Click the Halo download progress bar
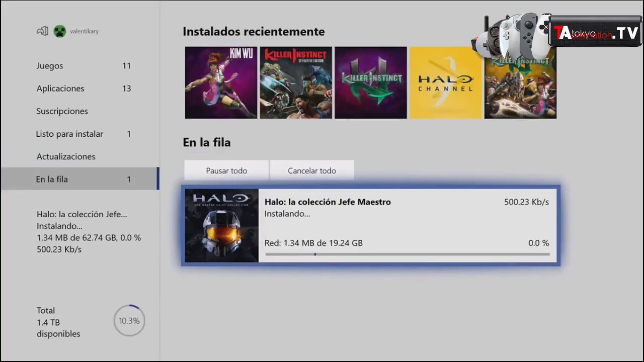 (407, 254)
